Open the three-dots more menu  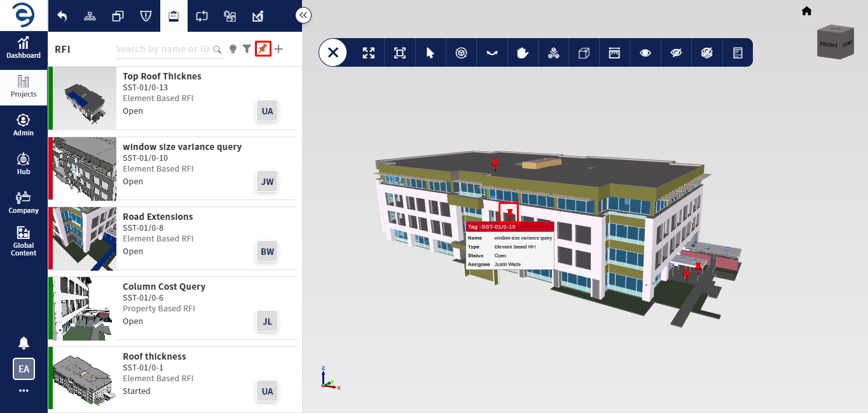coord(24,391)
